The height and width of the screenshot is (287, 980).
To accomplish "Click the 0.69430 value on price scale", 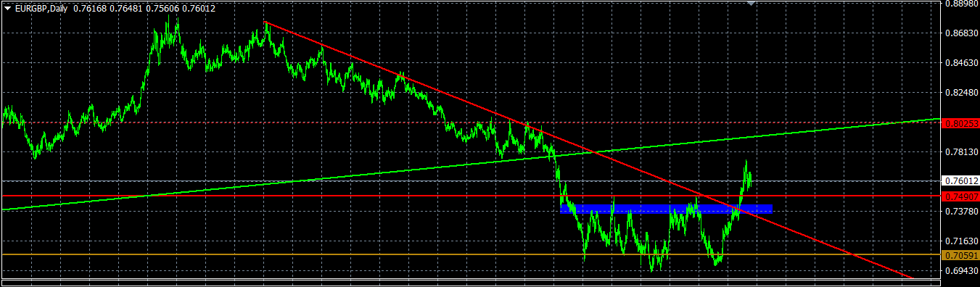I will pos(960,270).
